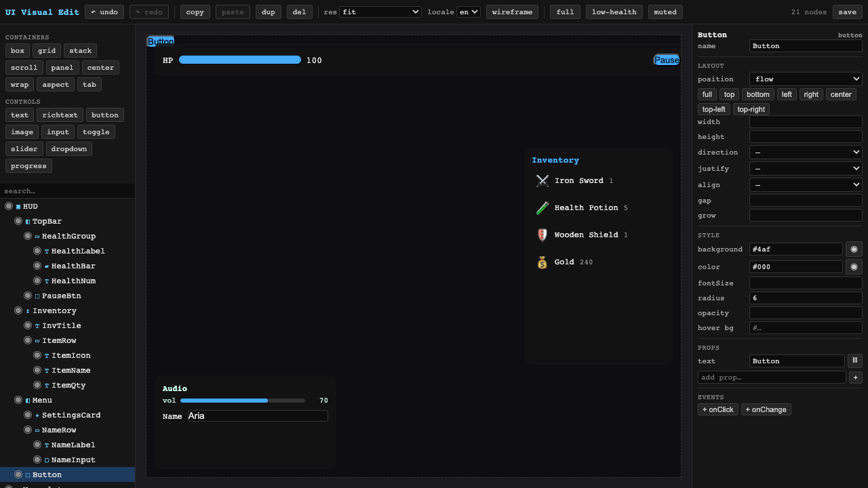Click the SettingsCard node icon in the tree
Screen dimensions: 868x488
(37, 415)
